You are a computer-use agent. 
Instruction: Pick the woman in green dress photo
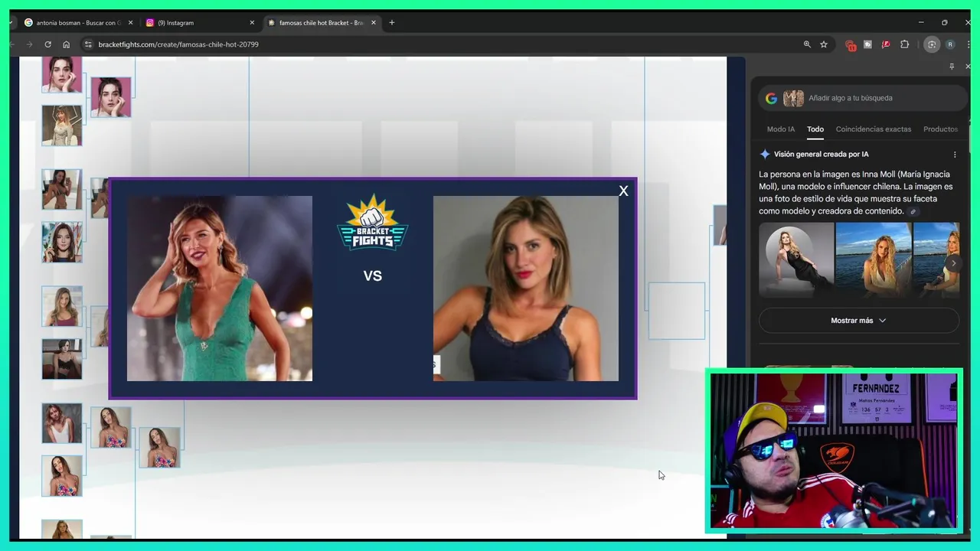tap(220, 289)
